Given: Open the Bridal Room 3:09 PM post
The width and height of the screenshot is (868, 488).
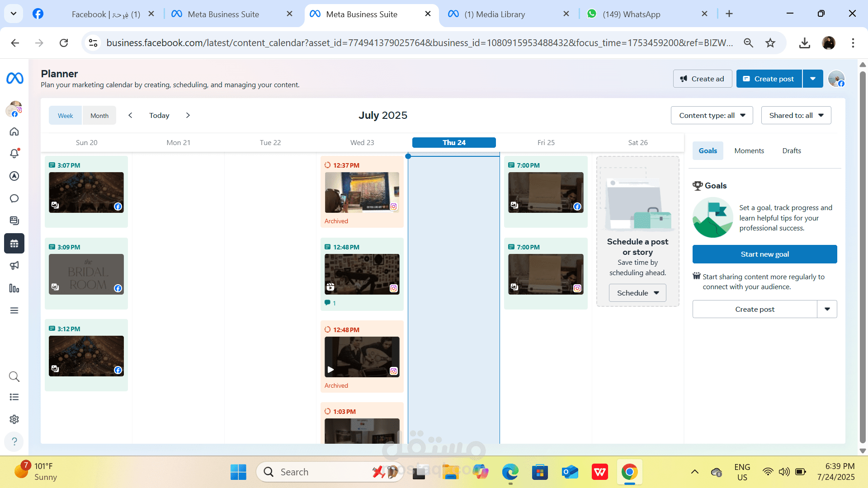Looking at the screenshot, I should pyautogui.click(x=86, y=274).
